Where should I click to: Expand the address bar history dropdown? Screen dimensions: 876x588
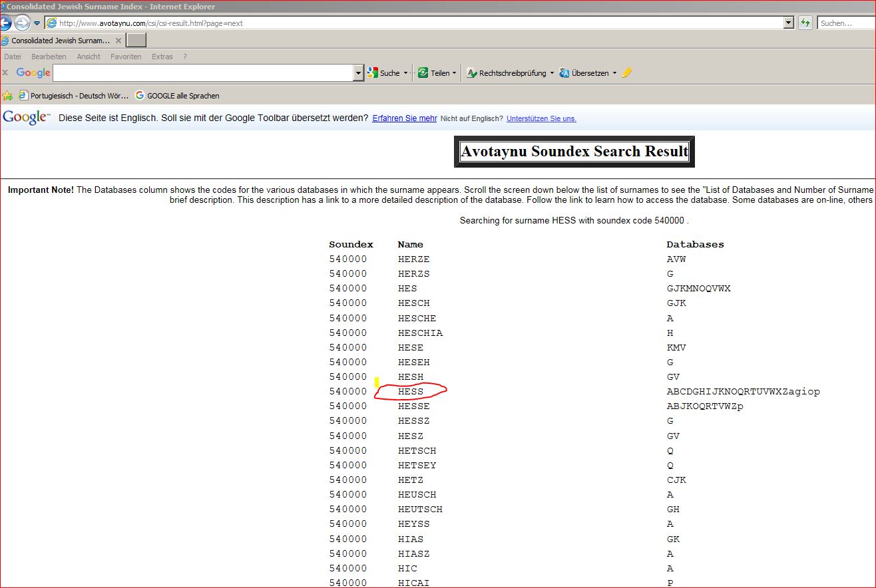click(x=789, y=23)
